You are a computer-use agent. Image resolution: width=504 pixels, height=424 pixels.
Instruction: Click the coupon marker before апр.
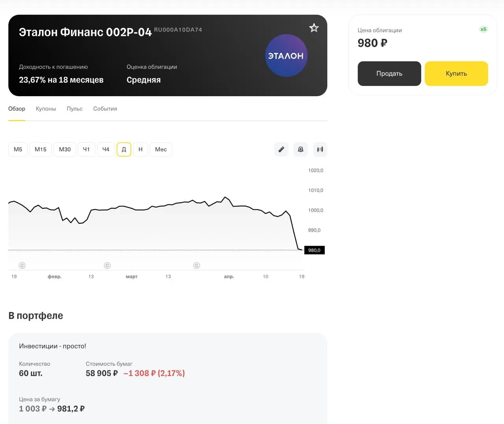point(196,266)
